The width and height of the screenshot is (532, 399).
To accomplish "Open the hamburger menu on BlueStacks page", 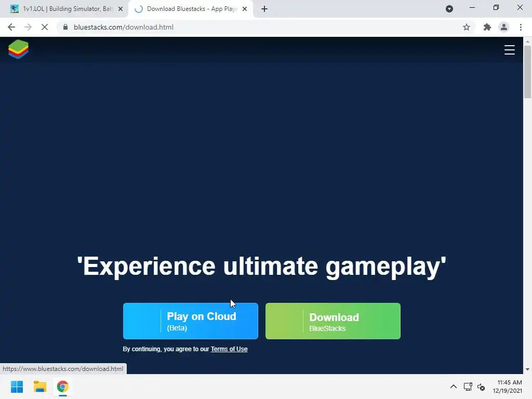I will coord(509,50).
